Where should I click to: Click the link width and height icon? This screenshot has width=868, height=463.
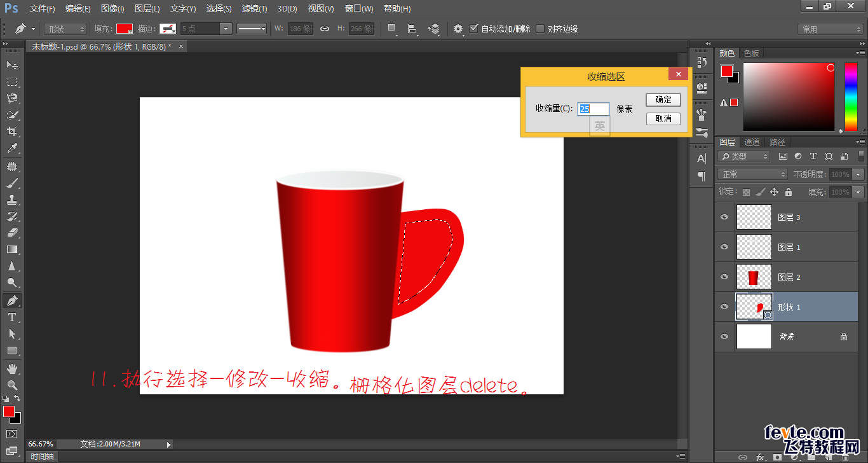[324, 29]
